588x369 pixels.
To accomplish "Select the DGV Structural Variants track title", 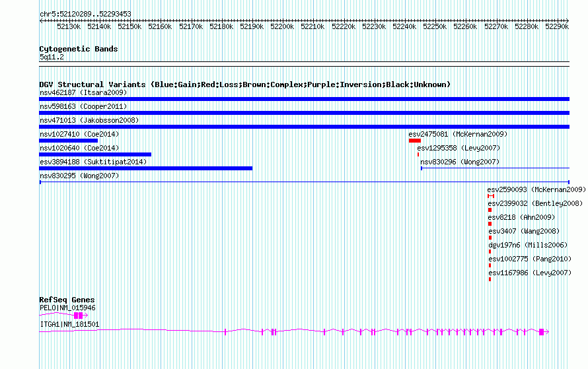I will point(245,84).
